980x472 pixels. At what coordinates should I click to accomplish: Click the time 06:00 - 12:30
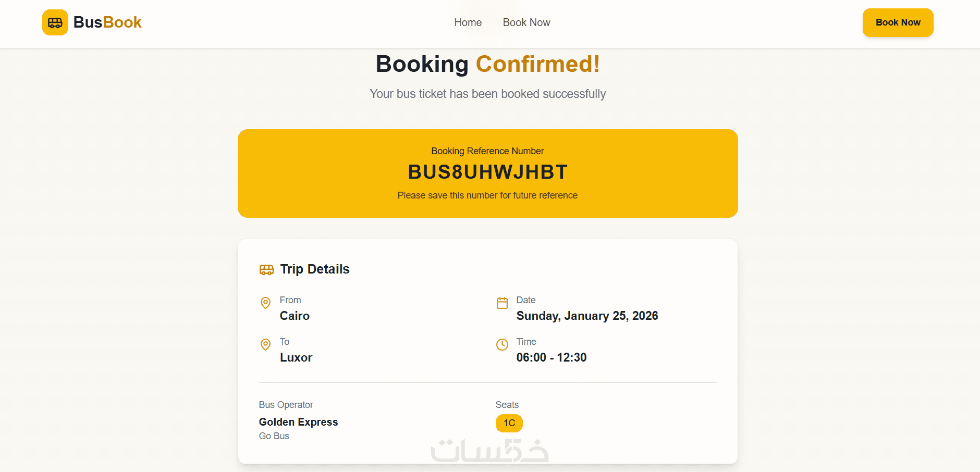coord(552,357)
